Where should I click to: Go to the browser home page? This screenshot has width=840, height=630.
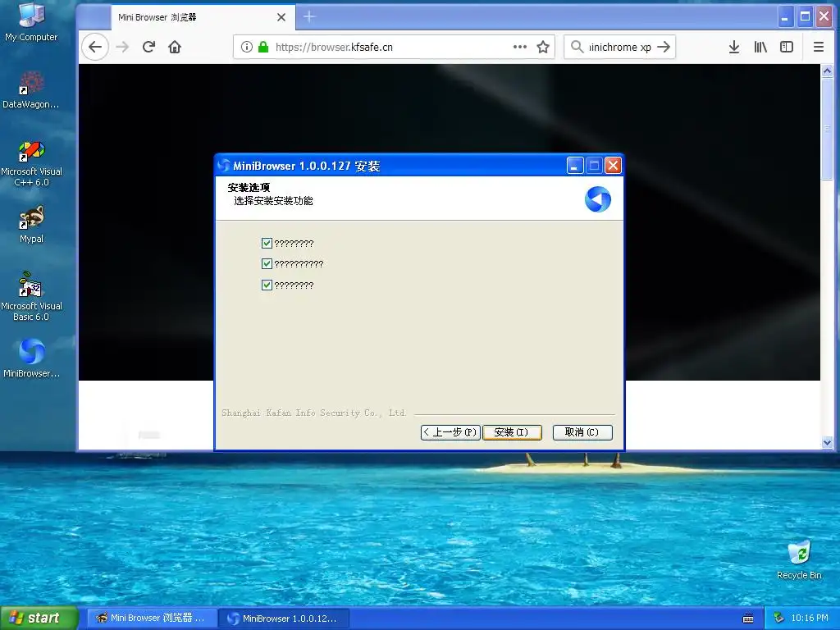click(x=175, y=47)
